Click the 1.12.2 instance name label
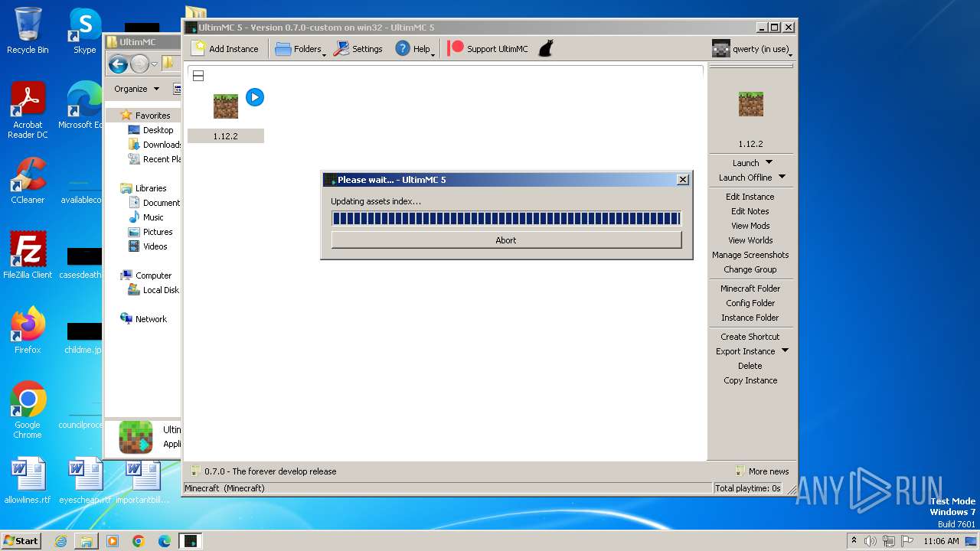This screenshot has width=980, height=551. point(226,136)
